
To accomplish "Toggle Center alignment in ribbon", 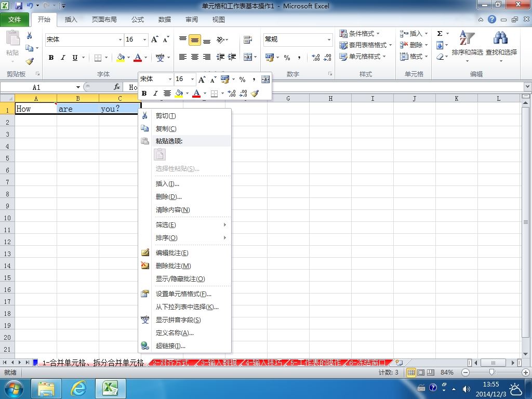I will point(194,57).
